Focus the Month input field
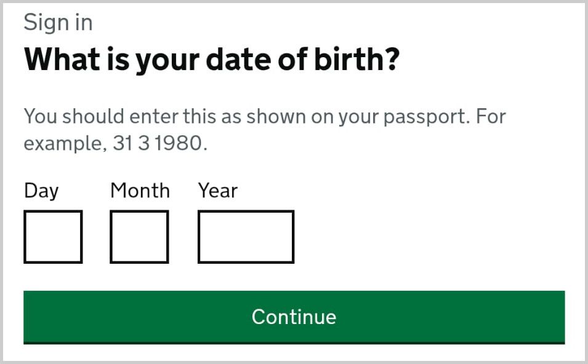This screenshot has width=588, height=364. point(139,237)
